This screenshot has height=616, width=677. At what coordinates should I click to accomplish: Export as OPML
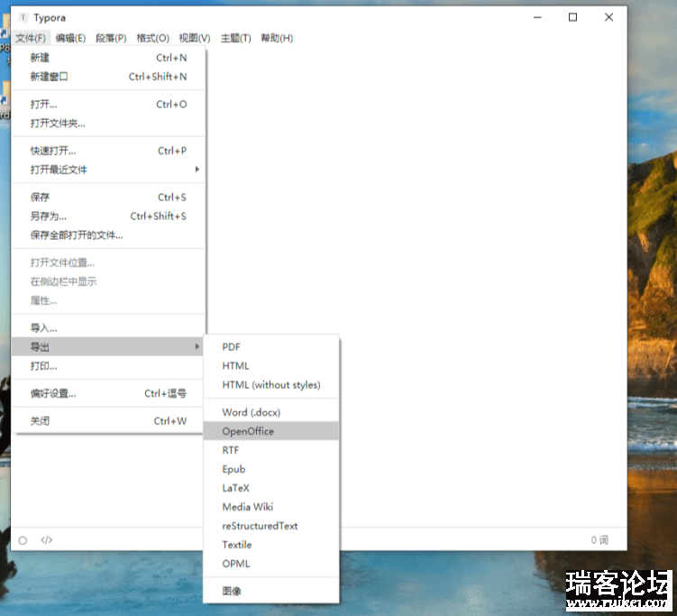pyautogui.click(x=271, y=564)
